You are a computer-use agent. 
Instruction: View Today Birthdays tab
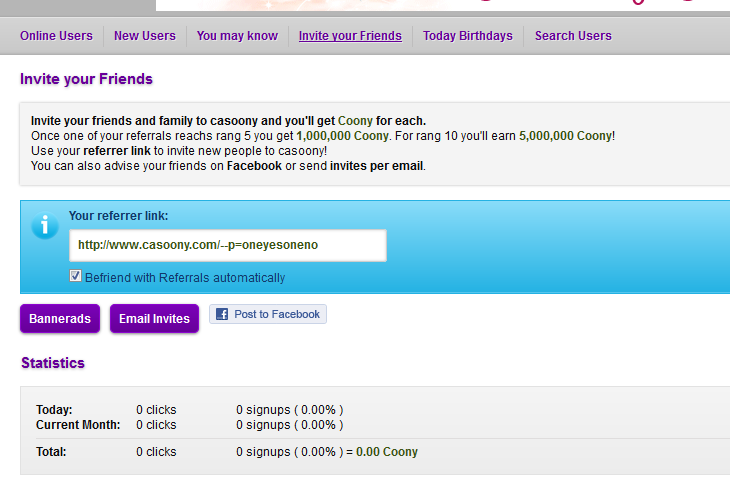[x=468, y=36]
